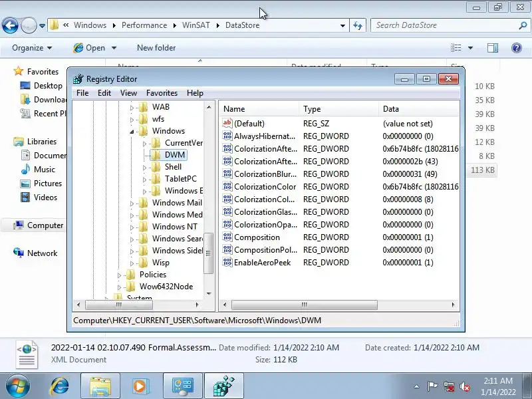Click the Open button in Explorer toolbar

[x=90, y=48]
